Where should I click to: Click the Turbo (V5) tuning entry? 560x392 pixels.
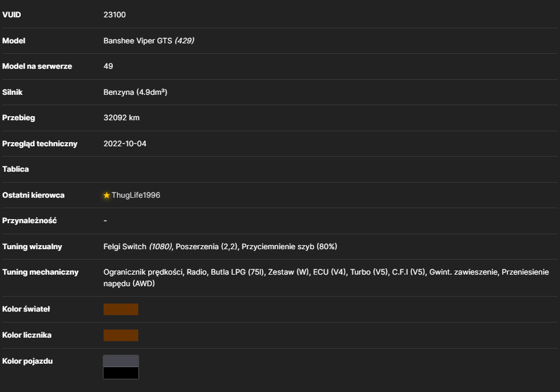[x=369, y=272]
